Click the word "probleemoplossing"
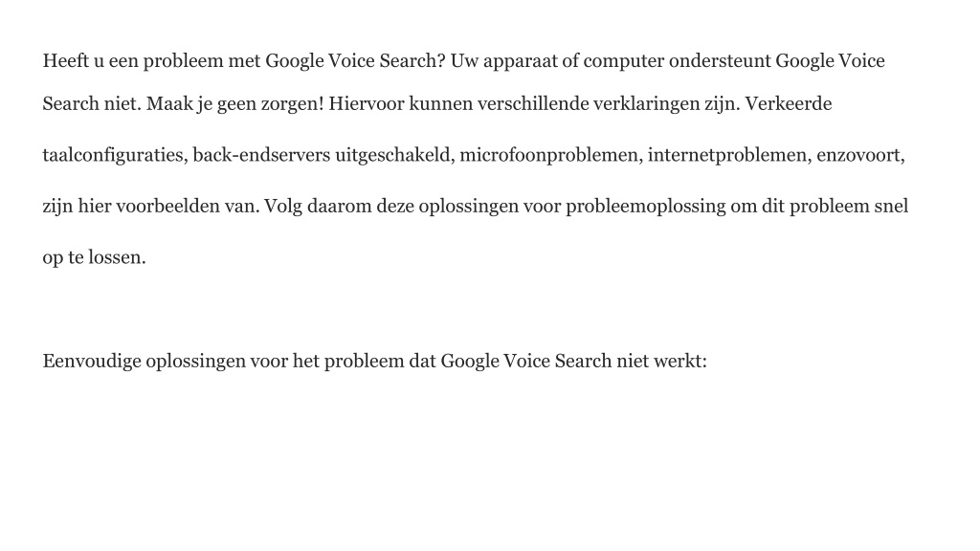The width and height of the screenshot is (980, 551). pos(646,207)
